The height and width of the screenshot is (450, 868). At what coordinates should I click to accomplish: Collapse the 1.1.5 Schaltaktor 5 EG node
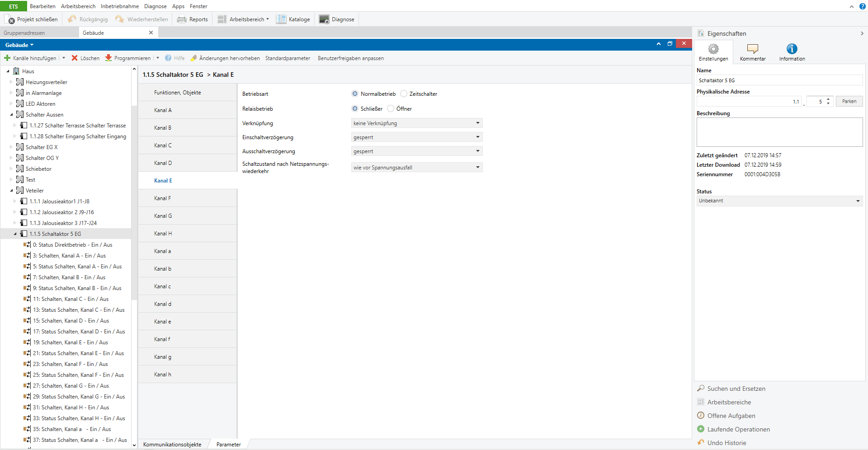(x=15, y=234)
